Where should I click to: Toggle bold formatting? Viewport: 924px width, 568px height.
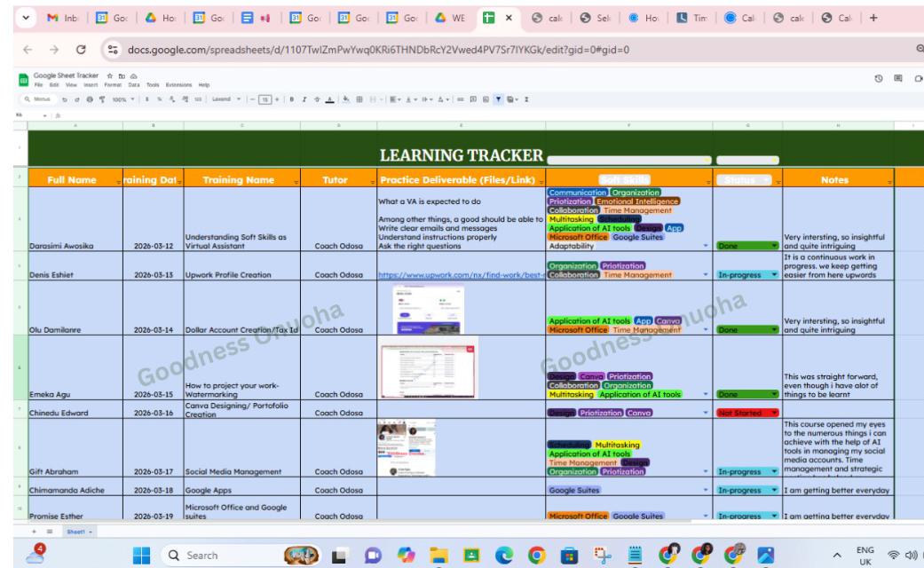(x=292, y=99)
